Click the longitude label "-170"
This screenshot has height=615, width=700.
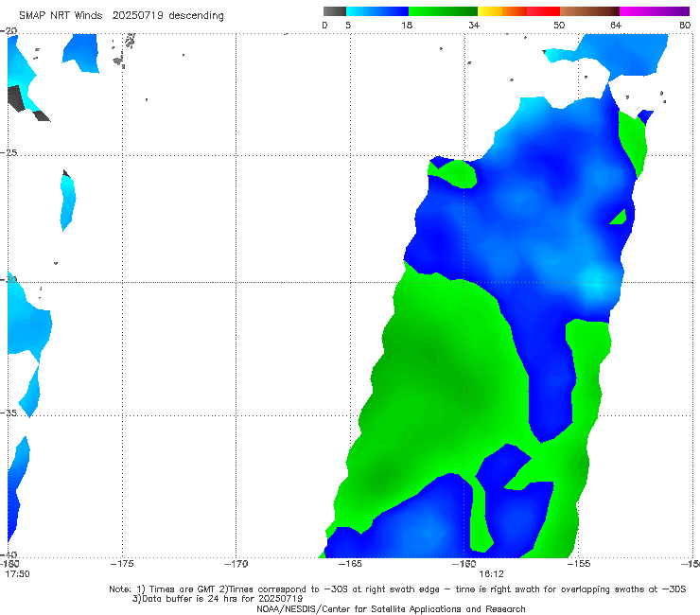point(236,564)
